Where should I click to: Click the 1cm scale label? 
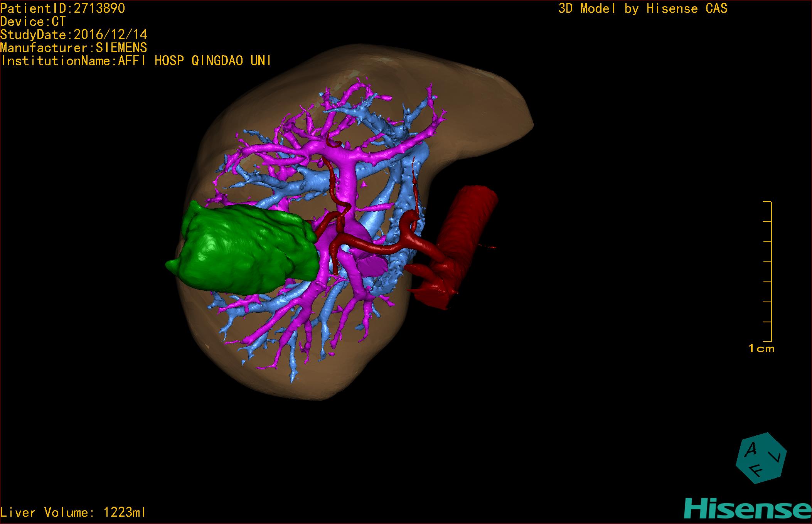761,349
